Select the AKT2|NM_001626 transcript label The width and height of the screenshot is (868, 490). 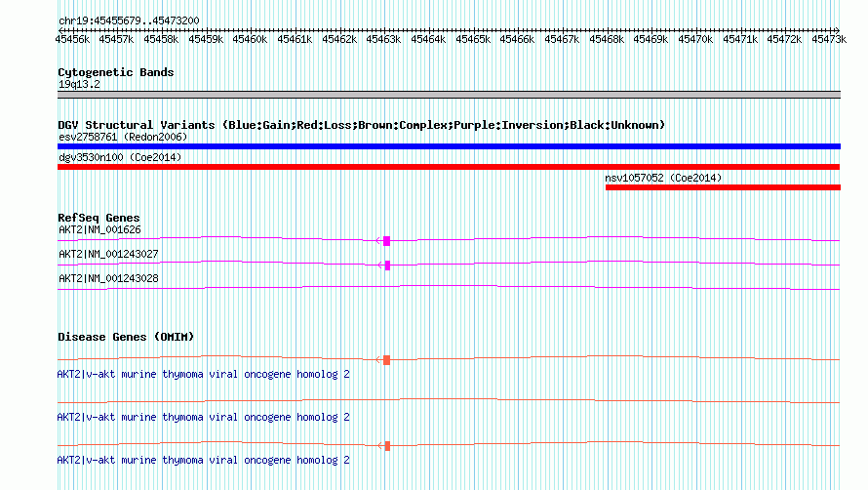[x=99, y=230]
